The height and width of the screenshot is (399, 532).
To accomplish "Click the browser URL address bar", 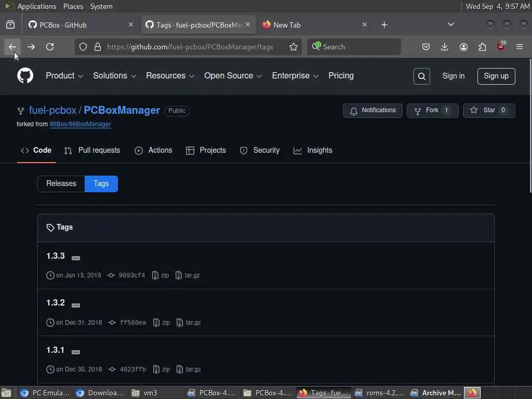I will [190, 47].
